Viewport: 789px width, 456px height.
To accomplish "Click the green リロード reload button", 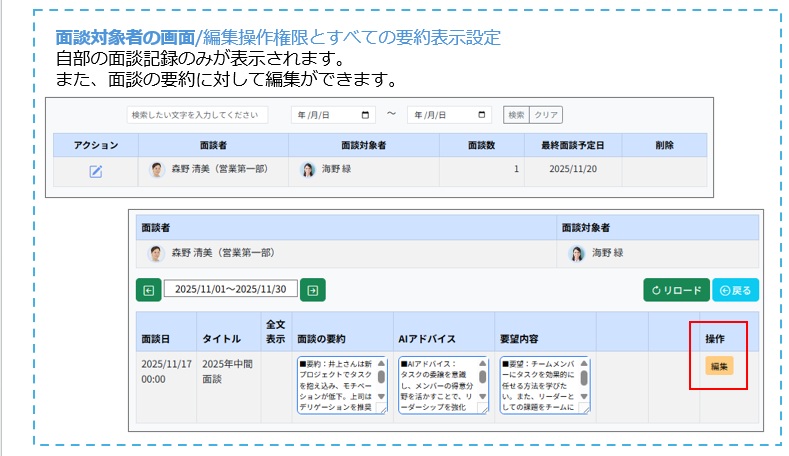I will pos(676,290).
